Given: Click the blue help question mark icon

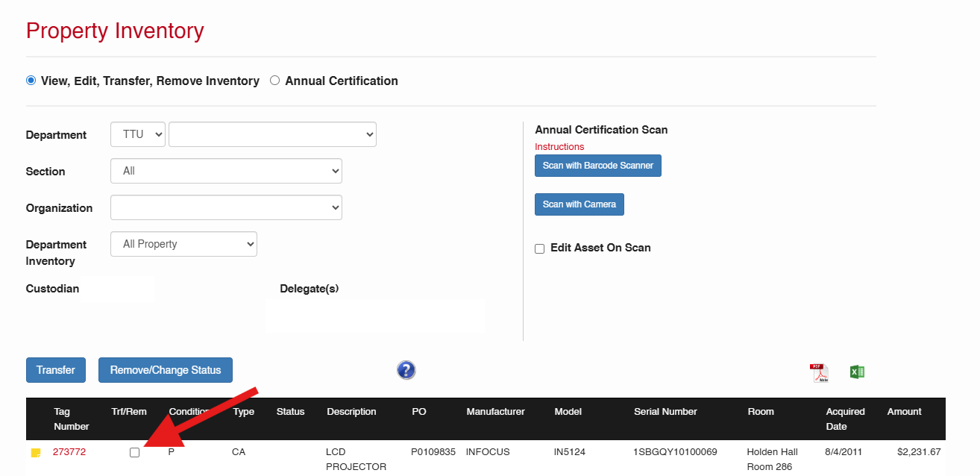Looking at the screenshot, I should 406,370.
